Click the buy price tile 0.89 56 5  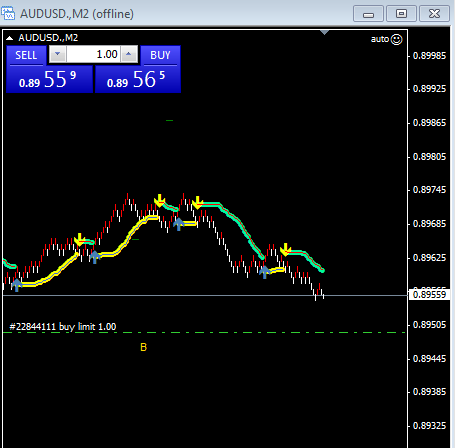(138, 79)
